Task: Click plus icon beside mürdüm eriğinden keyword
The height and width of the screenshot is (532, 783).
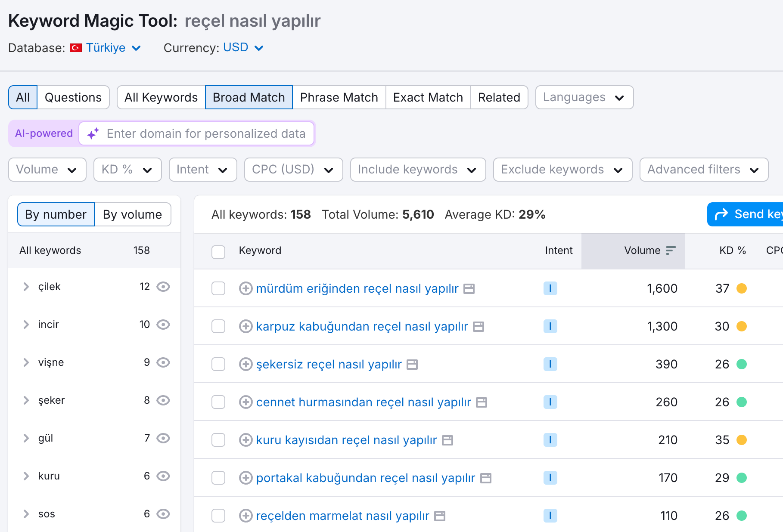Action: [x=245, y=288]
